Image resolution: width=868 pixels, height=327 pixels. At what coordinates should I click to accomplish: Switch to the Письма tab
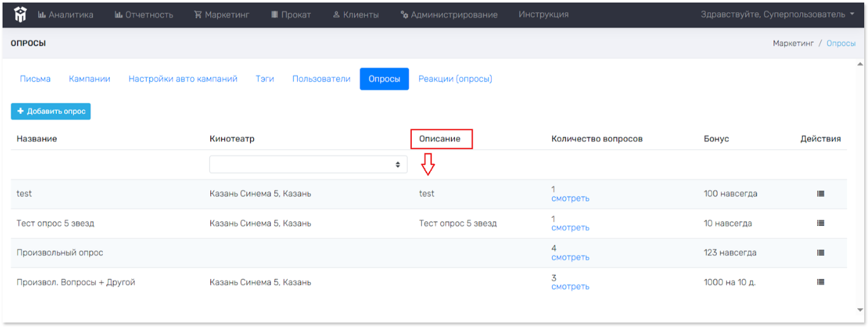[x=35, y=79]
